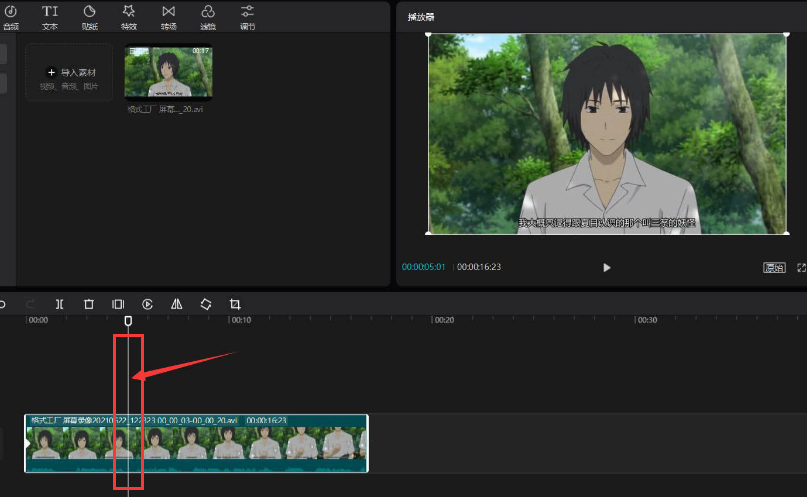Delete the selected clip with trash icon

pos(88,304)
